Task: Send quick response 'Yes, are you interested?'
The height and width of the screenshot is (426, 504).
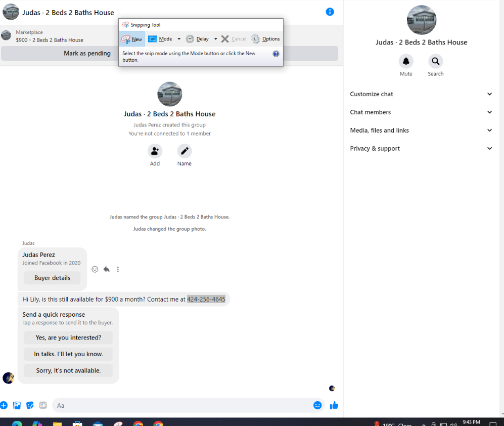Action: pos(68,337)
